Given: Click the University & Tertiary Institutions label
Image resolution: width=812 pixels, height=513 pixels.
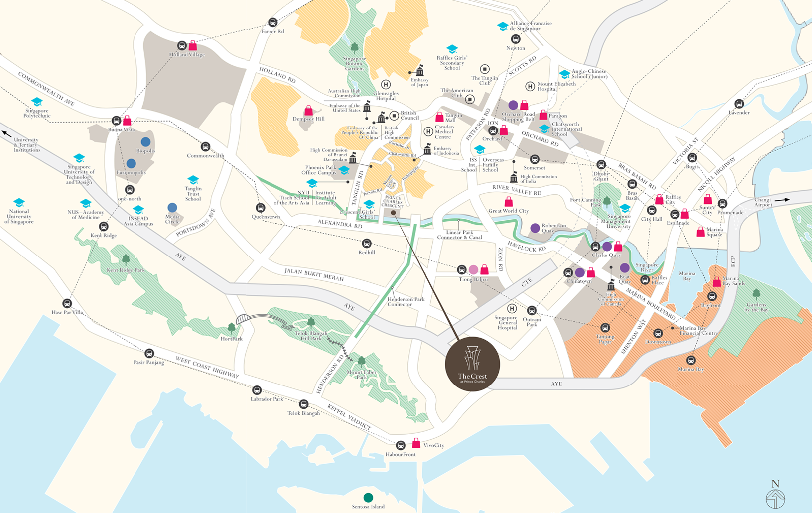Looking at the screenshot, I should [27, 145].
